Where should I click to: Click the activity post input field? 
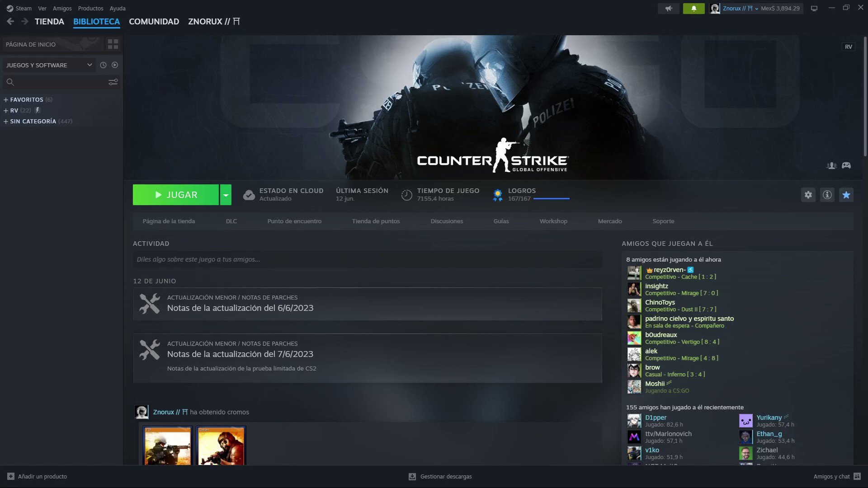368,259
